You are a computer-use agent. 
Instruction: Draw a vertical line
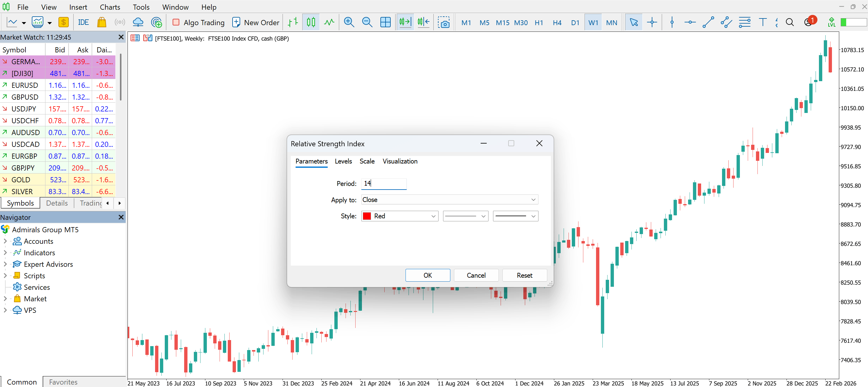672,23
